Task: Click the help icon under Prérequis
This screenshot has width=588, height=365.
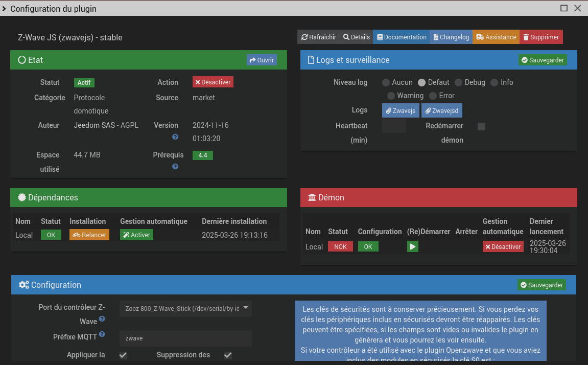Action: [x=175, y=167]
